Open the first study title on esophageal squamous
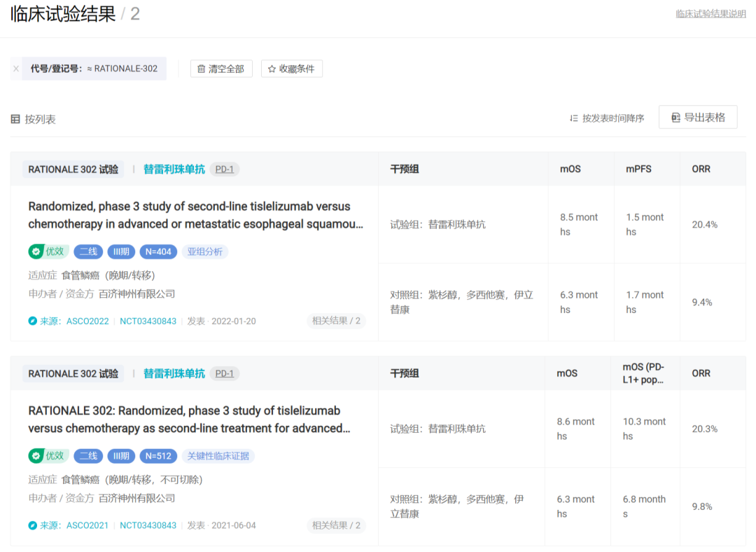Image resolution: width=756 pixels, height=552 pixels. [x=195, y=215]
